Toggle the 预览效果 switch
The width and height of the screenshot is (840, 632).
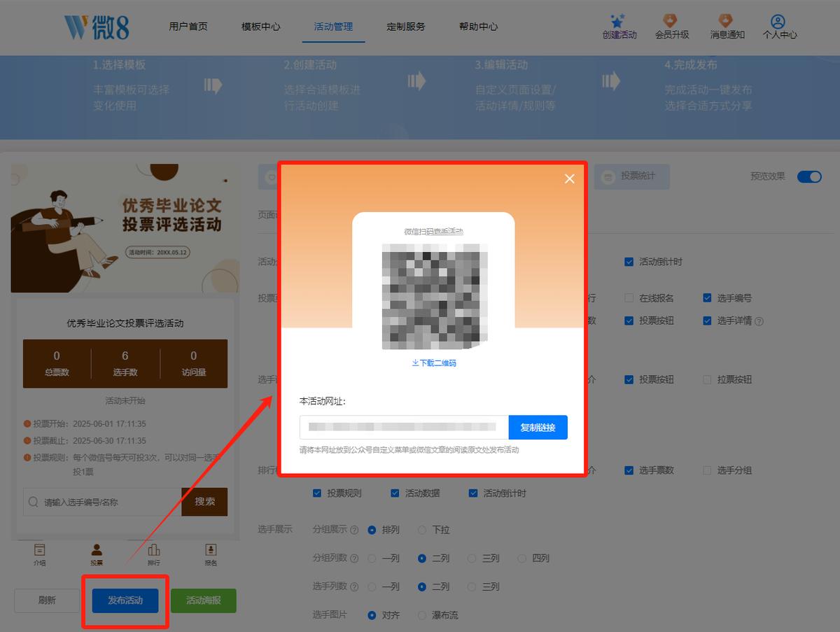click(x=809, y=176)
